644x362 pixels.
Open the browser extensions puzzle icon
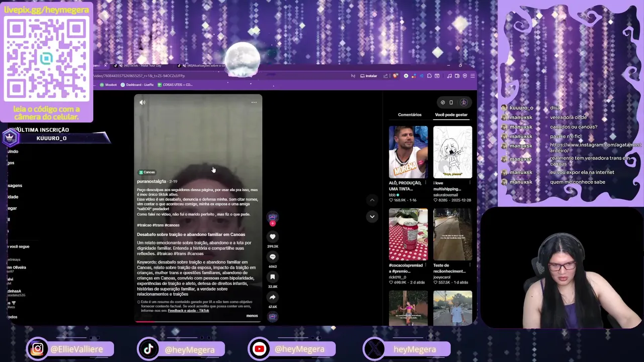click(429, 76)
